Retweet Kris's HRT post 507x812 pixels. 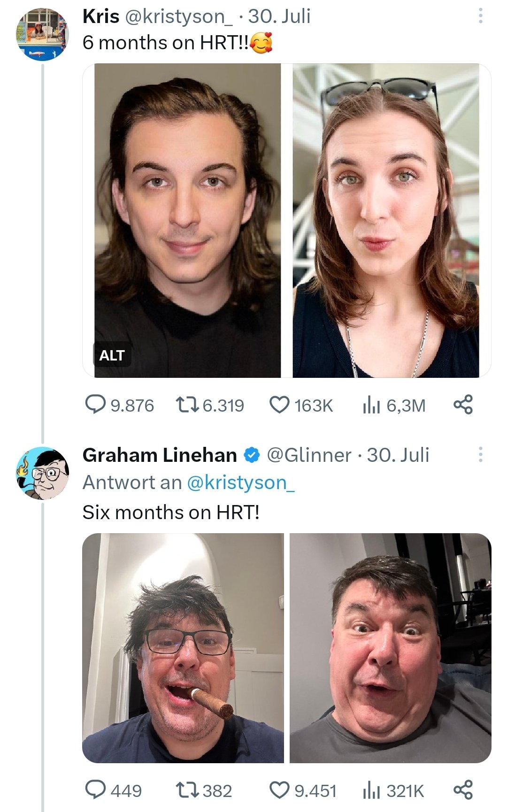click(x=209, y=405)
